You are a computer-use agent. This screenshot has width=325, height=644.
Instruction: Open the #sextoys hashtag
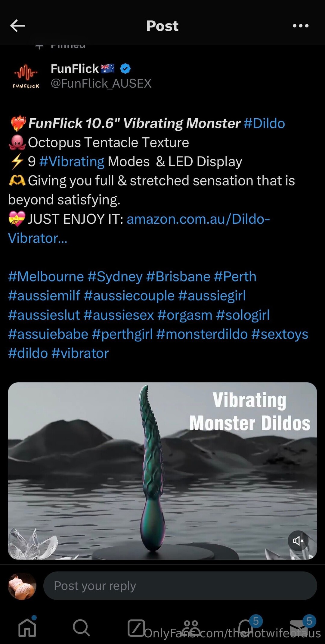280,334
